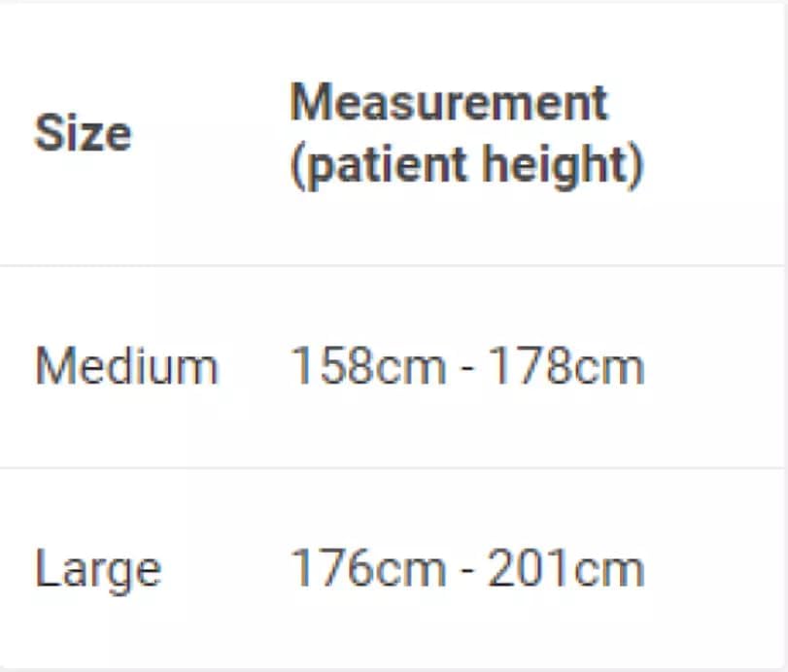Click the closing parenthesis after height
This screenshot has height=672, width=788.
[636, 166]
